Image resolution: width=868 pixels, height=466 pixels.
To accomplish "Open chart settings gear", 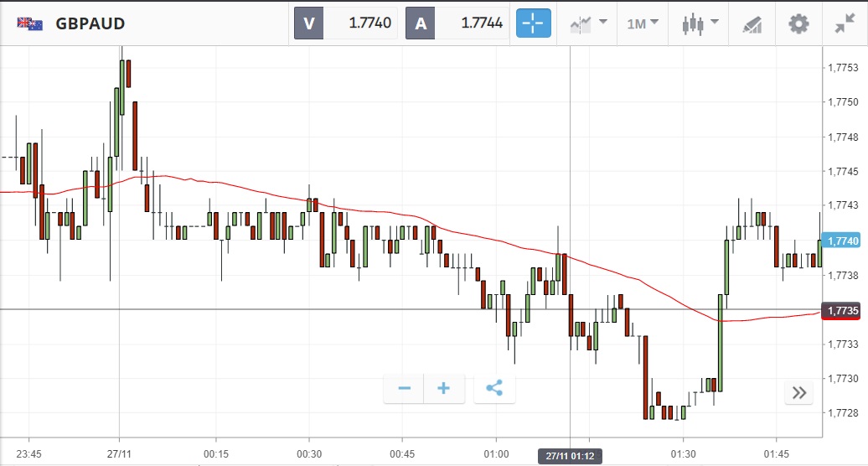I will (x=799, y=23).
